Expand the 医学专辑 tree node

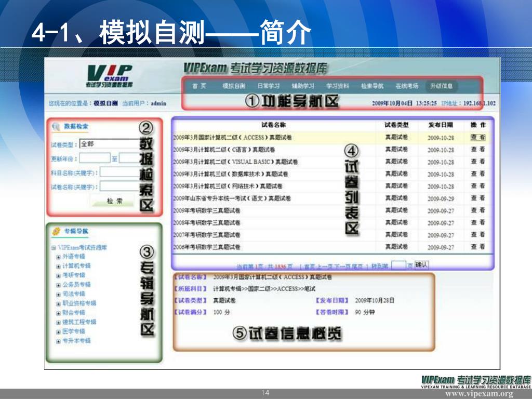[58, 332]
